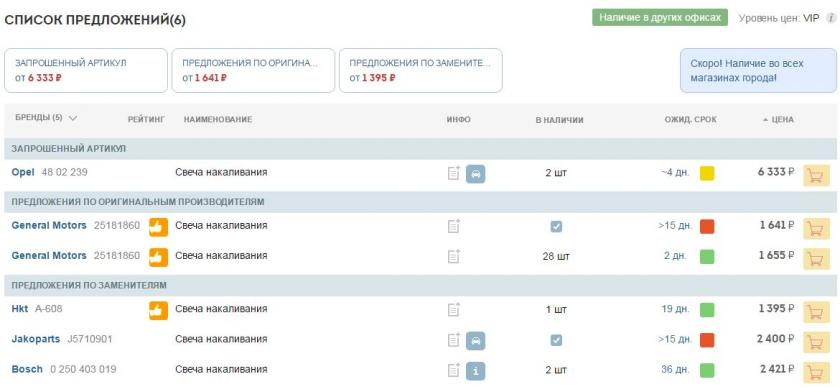Select ПРЕДЛОЖЕНИЯ ПО ЗАМЕНИТЕ... tab from 1 395 ₽
The width and height of the screenshot is (840, 387).
[x=421, y=70]
